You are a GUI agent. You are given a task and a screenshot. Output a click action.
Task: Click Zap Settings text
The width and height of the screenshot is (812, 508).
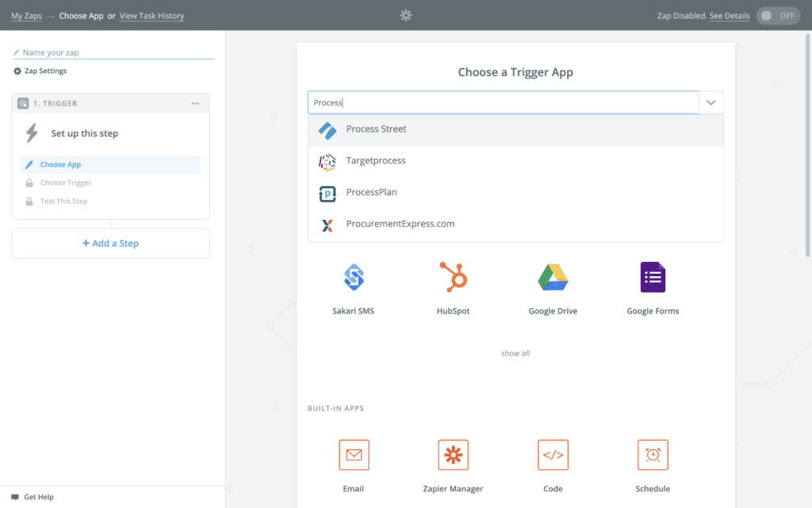45,71
